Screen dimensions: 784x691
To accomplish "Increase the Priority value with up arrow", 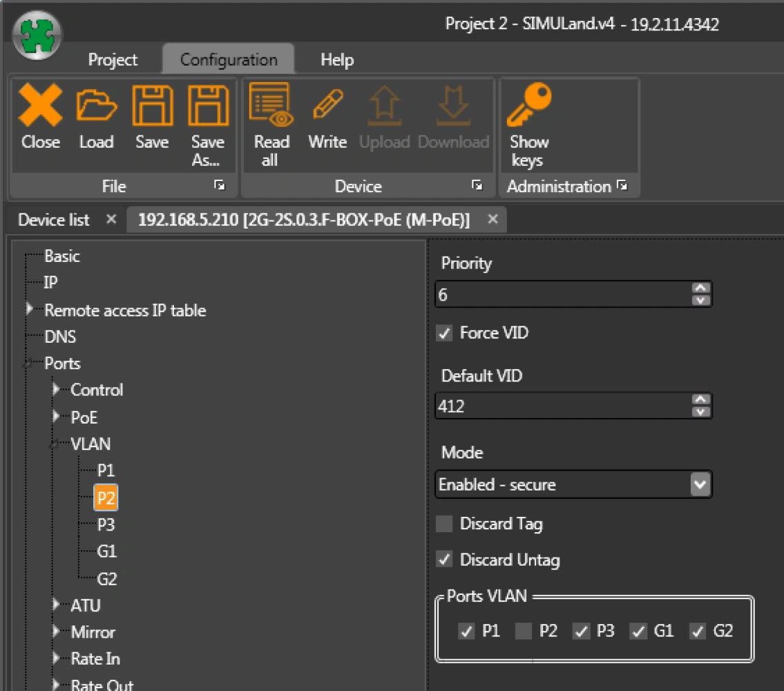I will click(701, 288).
